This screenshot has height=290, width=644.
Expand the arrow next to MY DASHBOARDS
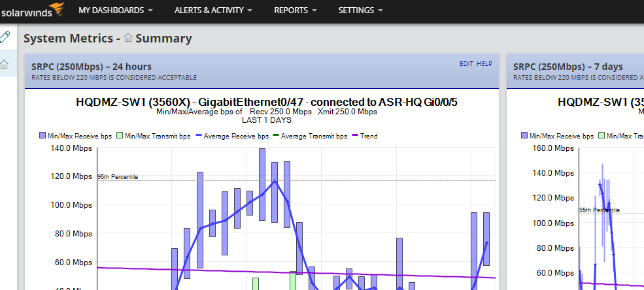tap(150, 10)
